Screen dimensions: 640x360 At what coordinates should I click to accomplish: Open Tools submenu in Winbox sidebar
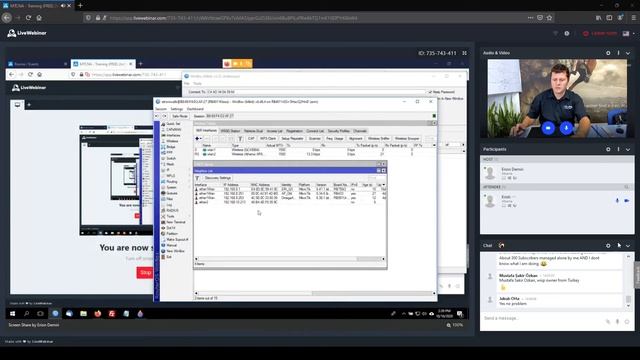point(170,216)
